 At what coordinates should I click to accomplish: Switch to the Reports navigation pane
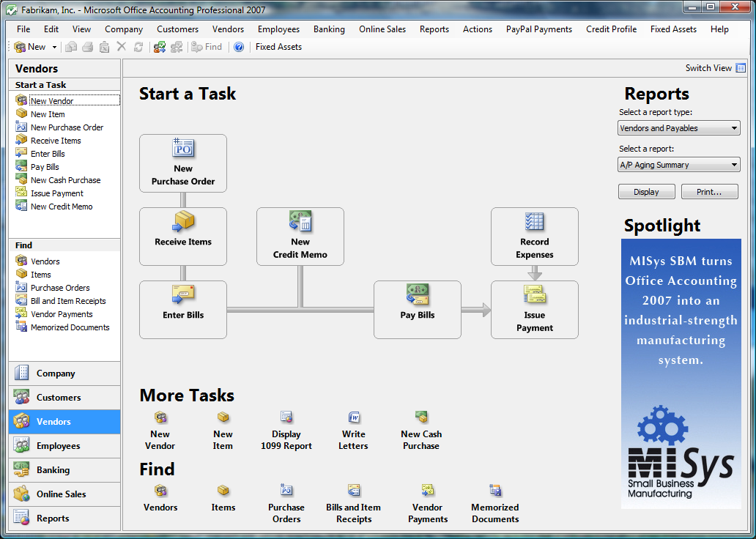click(x=64, y=518)
